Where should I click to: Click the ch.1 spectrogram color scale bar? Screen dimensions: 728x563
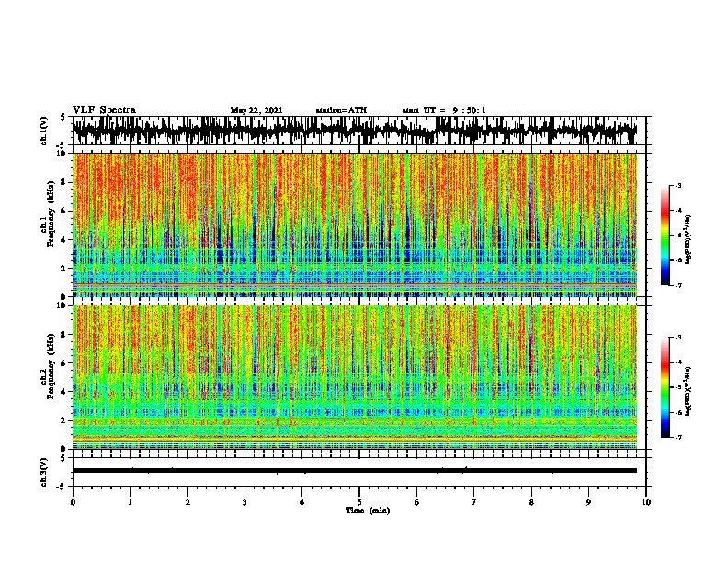coord(665,236)
